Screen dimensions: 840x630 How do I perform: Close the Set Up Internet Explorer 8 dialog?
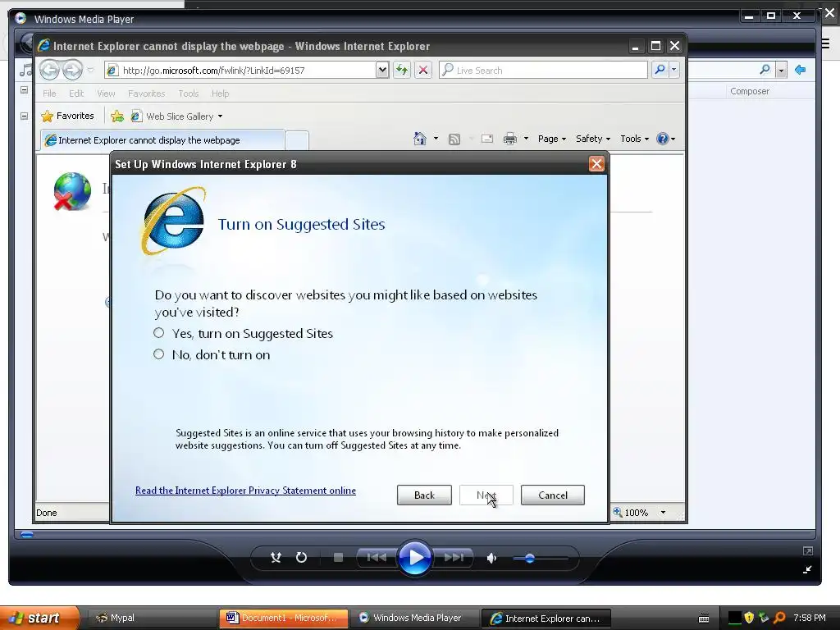(x=596, y=164)
